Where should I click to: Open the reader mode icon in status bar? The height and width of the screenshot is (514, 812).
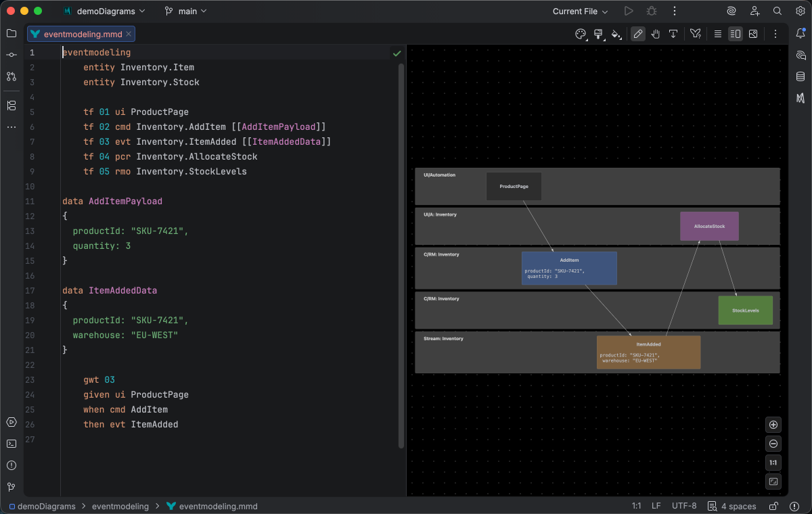(x=712, y=506)
